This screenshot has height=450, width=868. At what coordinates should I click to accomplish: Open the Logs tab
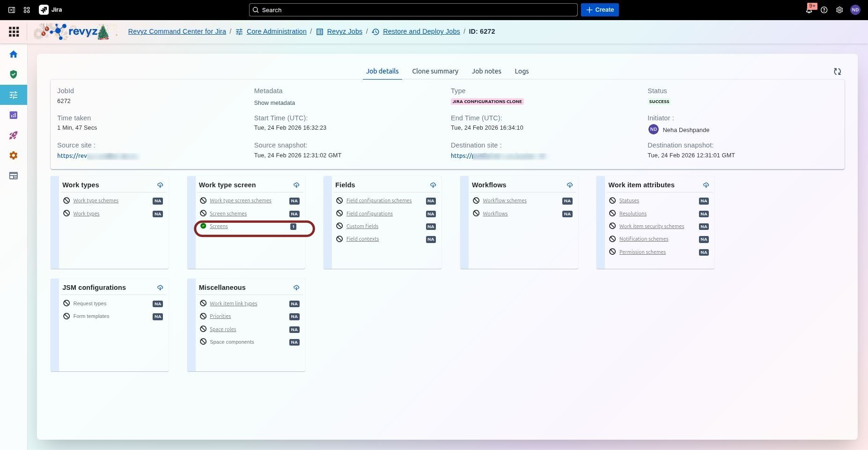coord(522,71)
